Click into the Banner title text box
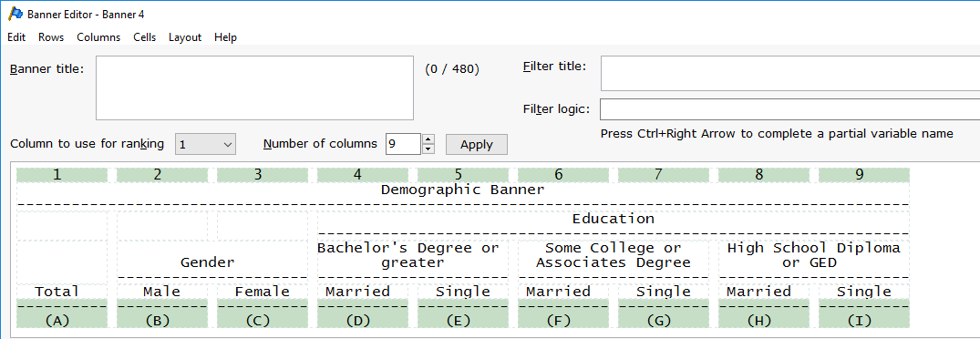The width and height of the screenshot is (980, 339). tap(254, 88)
